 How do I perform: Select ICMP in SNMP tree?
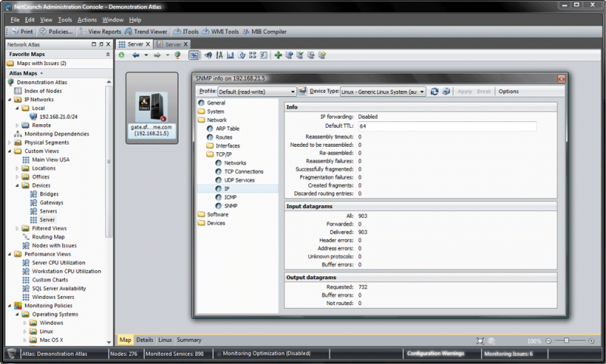pyautogui.click(x=230, y=198)
